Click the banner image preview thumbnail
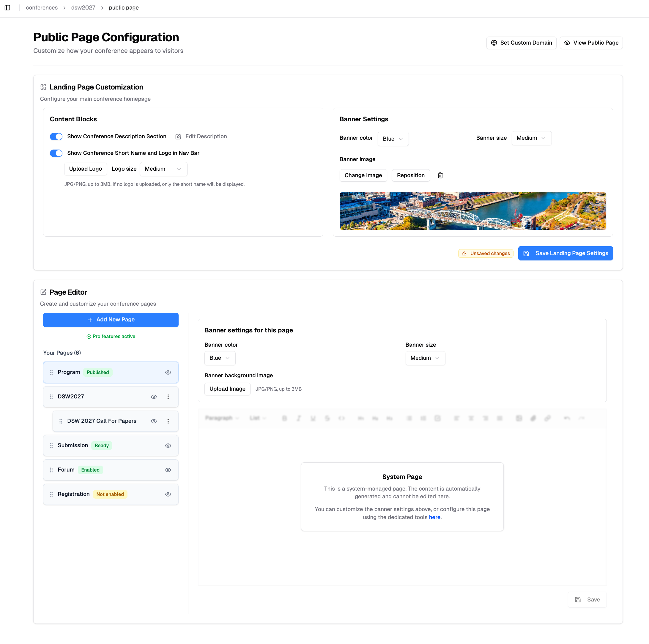649x644 pixels. [x=473, y=211]
